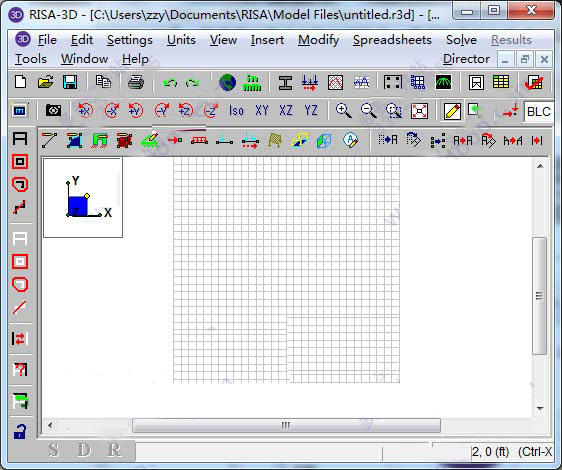This screenshot has height=470, width=562.
Task: Open the units 'in' ruler icon
Action: [252, 82]
